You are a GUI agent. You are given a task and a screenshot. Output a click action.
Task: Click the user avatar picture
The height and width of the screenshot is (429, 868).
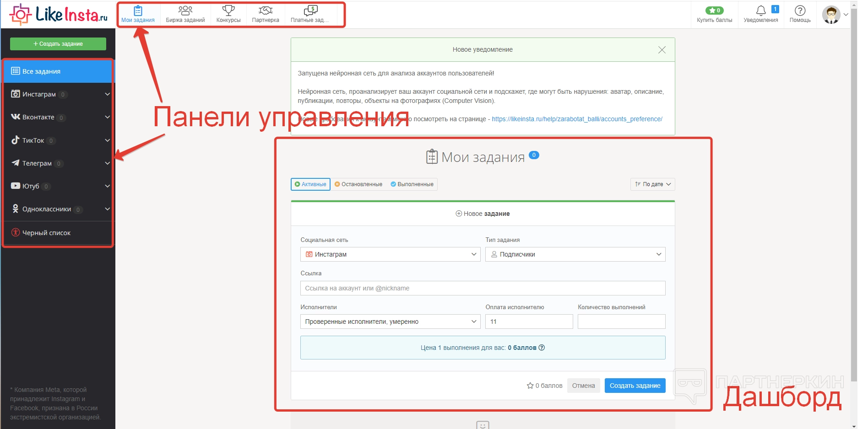pyautogui.click(x=831, y=15)
